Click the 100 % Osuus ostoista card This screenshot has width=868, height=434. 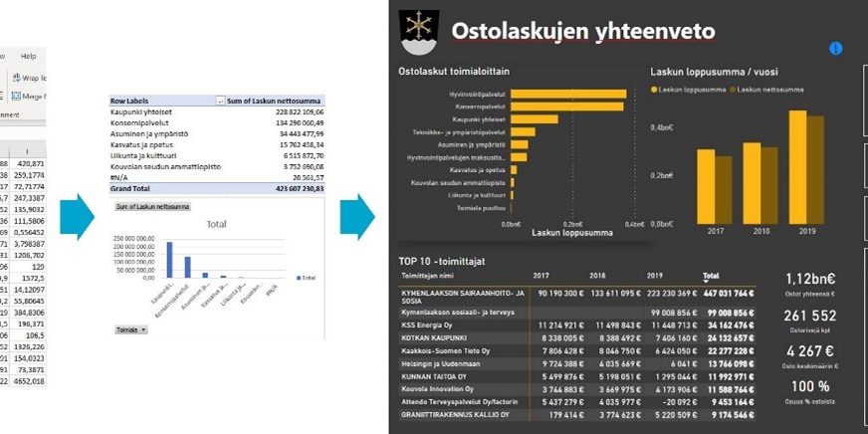[x=809, y=392]
